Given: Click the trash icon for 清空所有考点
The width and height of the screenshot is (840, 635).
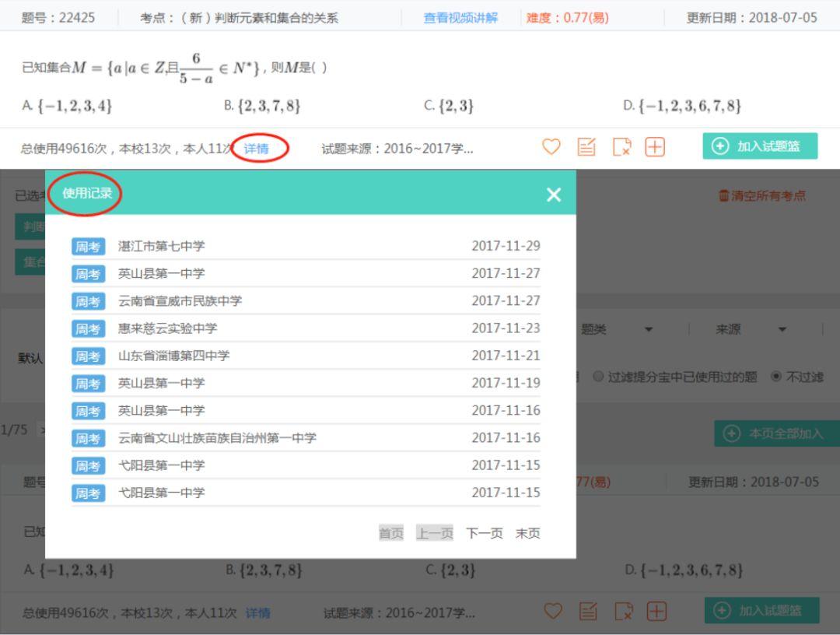Looking at the screenshot, I should 723,195.
